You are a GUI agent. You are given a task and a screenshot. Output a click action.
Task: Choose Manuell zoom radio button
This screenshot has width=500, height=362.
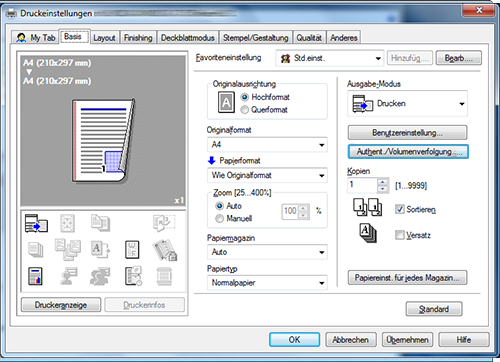pyautogui.click(x=219, y=219)
